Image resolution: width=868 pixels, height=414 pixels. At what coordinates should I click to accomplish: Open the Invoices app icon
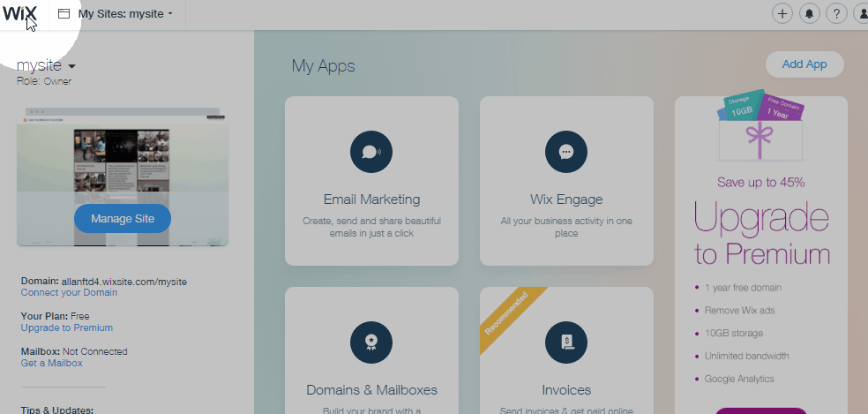tap(566, 342)
